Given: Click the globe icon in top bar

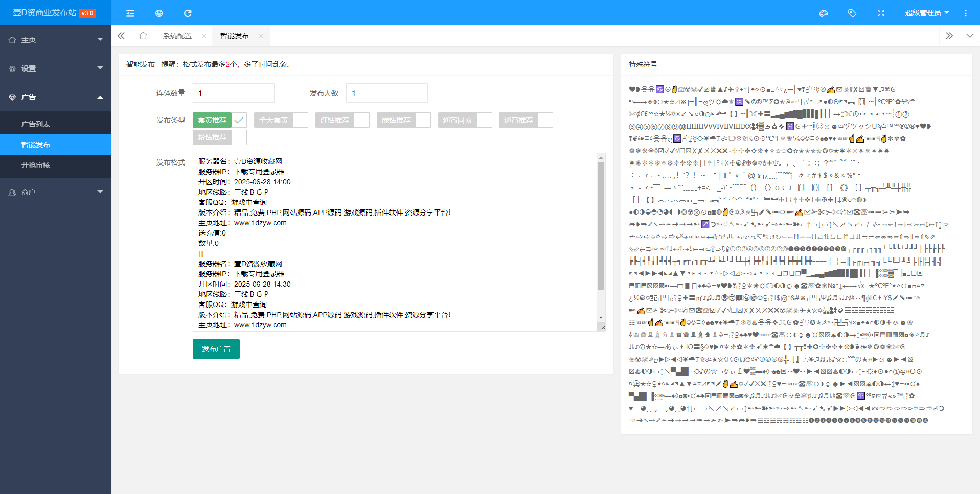Looking at the screenshot, I should 159,13.
